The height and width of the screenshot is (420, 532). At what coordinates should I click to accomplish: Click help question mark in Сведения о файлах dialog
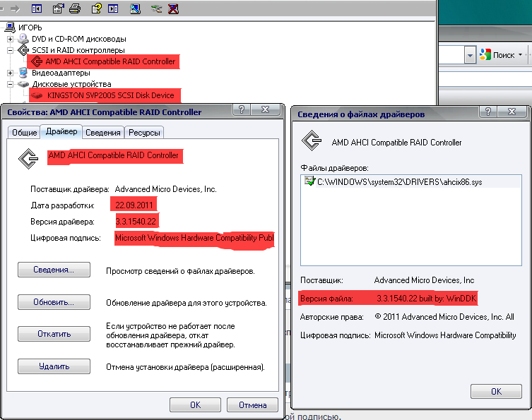tap(488, 112)
